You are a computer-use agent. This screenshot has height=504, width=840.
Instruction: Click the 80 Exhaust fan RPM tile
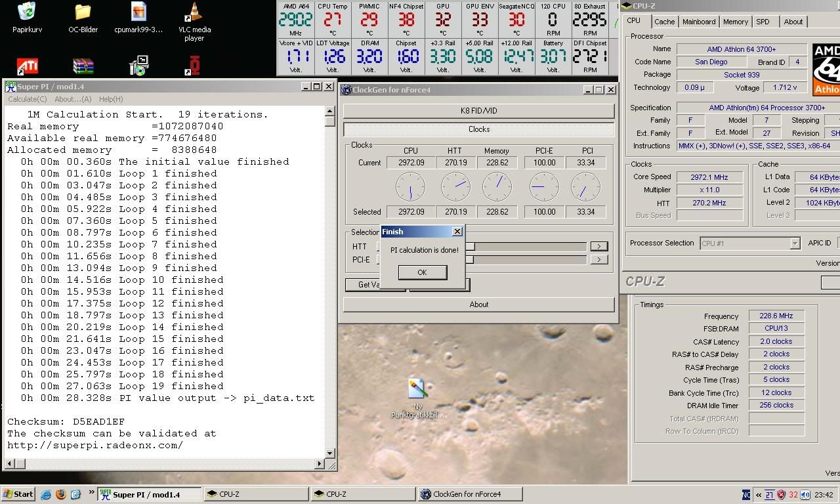coord(590,20)
